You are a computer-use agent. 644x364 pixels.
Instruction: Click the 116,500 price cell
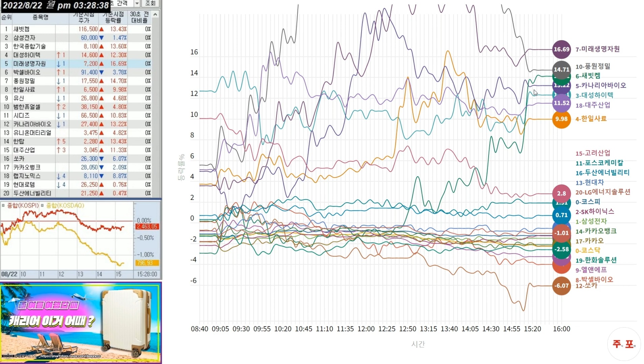88,29
